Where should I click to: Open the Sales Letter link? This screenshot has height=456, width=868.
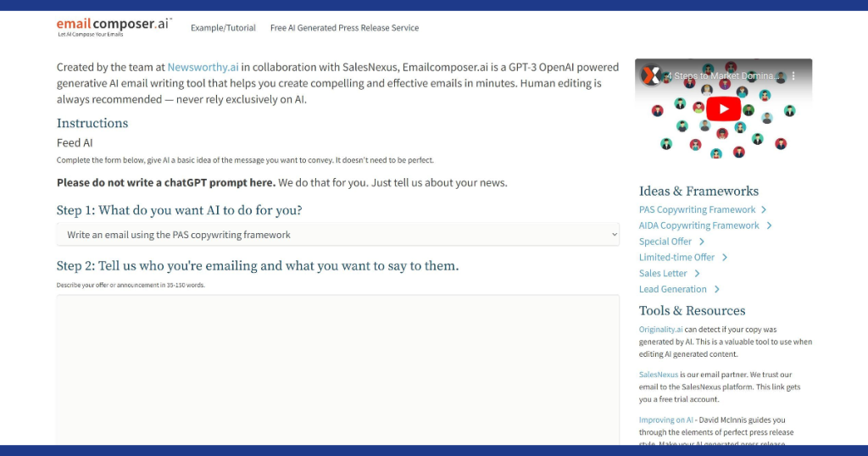tap(663, 274)
